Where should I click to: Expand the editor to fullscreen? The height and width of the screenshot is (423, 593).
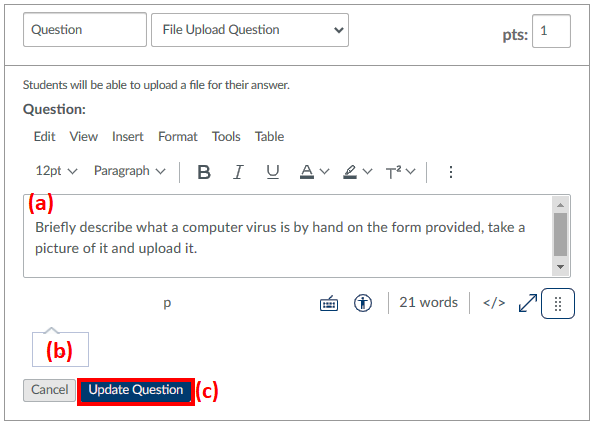tap(528, 303)
